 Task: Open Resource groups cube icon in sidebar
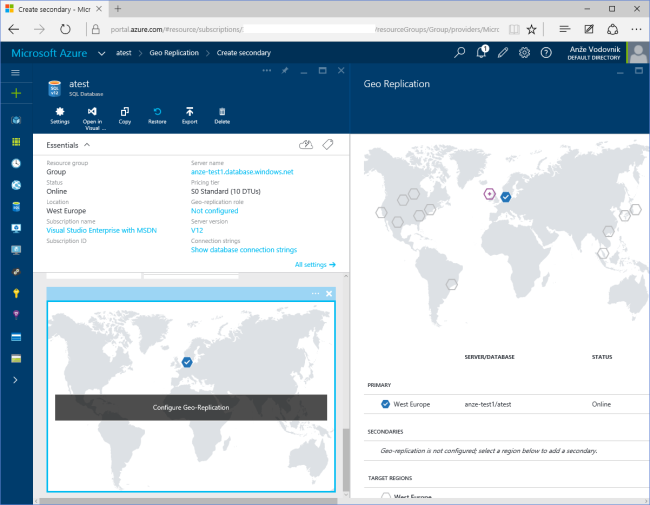click(16, 120)
